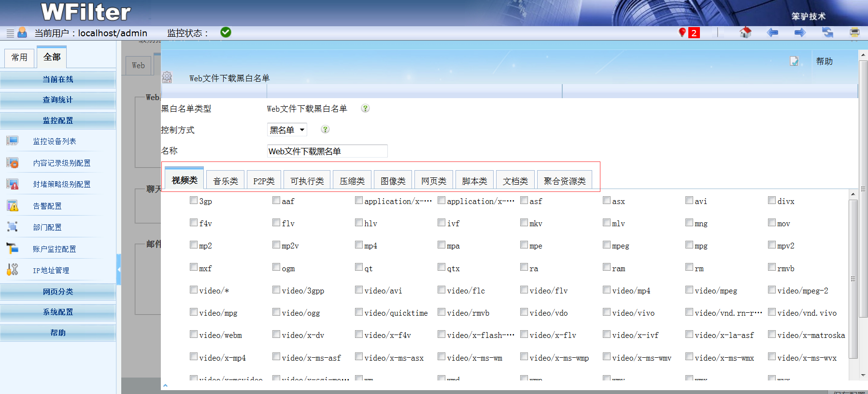Open the 黑名单 control mode dropdown
The image size is (868, 394).
(287, 130)
